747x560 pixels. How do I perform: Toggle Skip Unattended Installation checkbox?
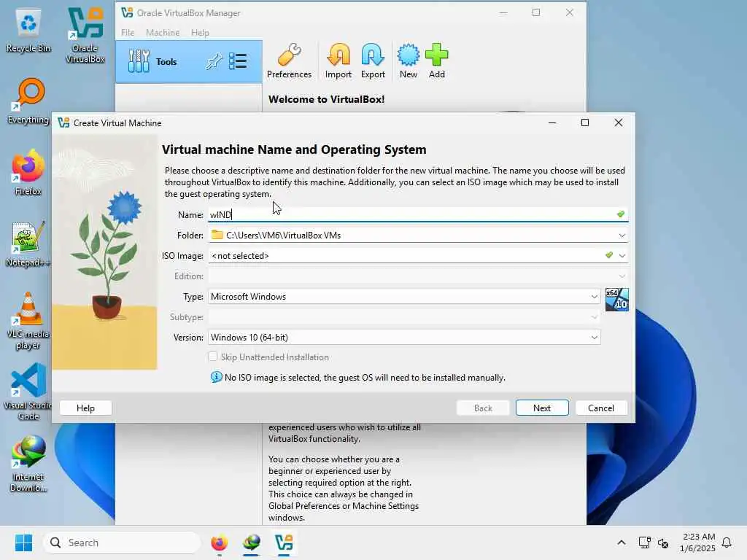click(x=213, y=357)
